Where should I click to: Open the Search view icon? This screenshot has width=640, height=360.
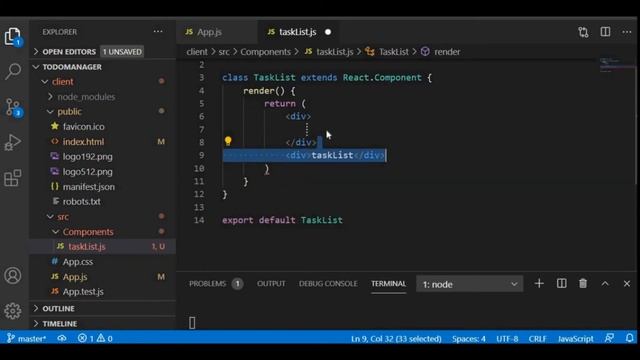point(13,71)
